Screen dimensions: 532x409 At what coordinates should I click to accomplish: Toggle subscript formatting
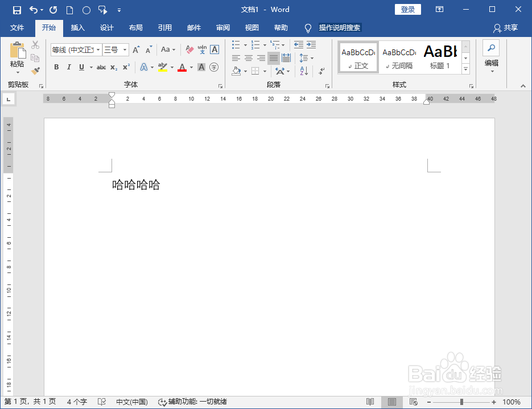pos(114,67)
